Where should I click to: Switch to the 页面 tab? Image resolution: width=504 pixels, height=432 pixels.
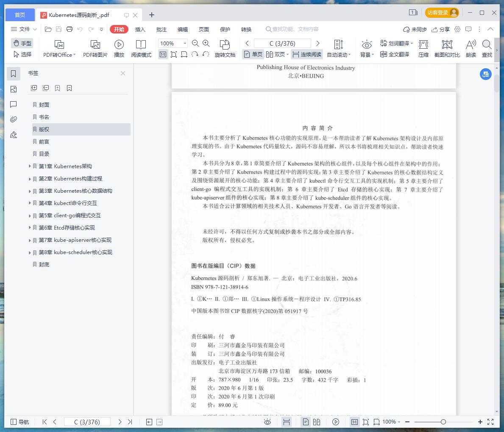pyautogui.click(x=204, y=29)
